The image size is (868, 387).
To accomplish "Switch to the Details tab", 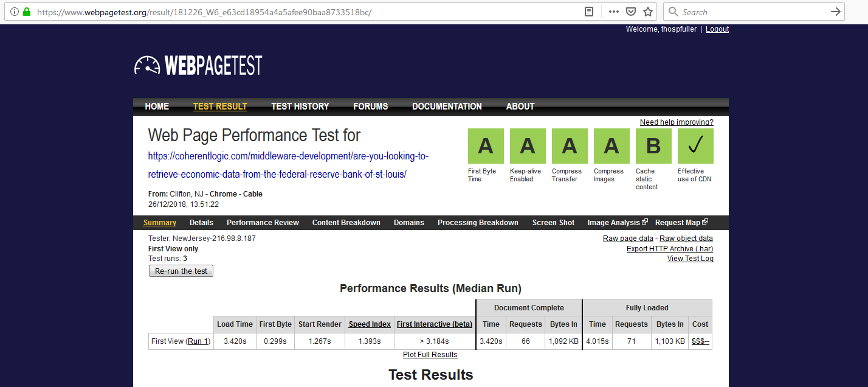I will coord(201,223).
